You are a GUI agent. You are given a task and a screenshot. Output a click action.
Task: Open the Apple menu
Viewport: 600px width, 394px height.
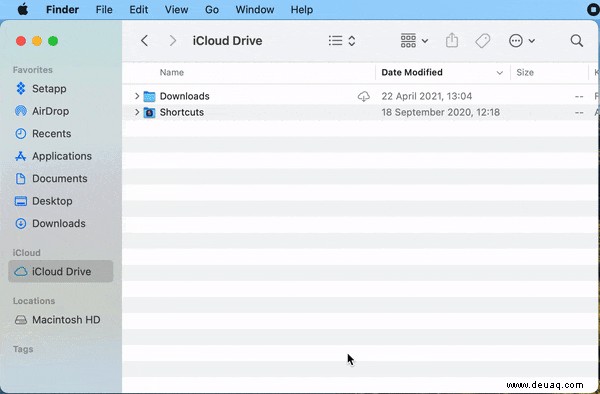click(23, 9)
